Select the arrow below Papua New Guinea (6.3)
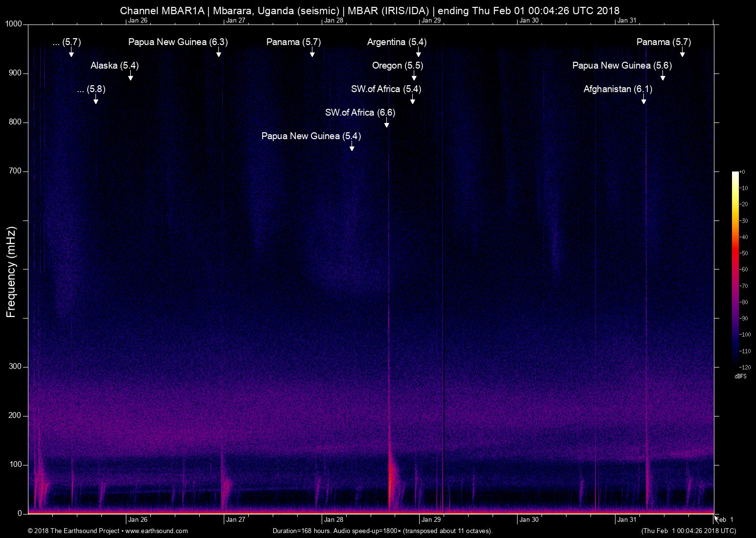This screenshot has width=756, height=538. [218, 52]
